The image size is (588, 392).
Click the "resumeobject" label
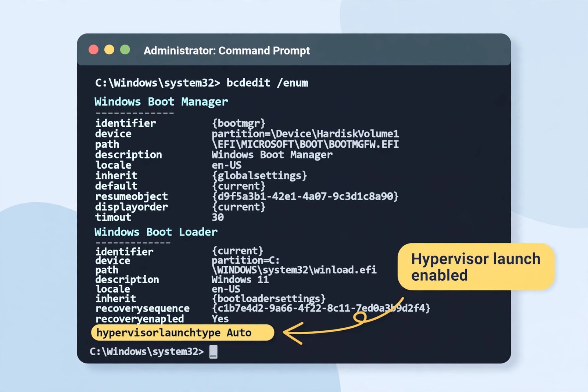click(x=131, y=197)
